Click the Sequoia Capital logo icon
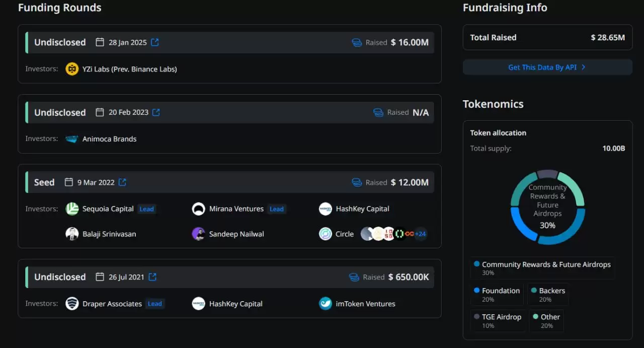Image resolution: width=644 pixels, height=348 pixels. 72,209
